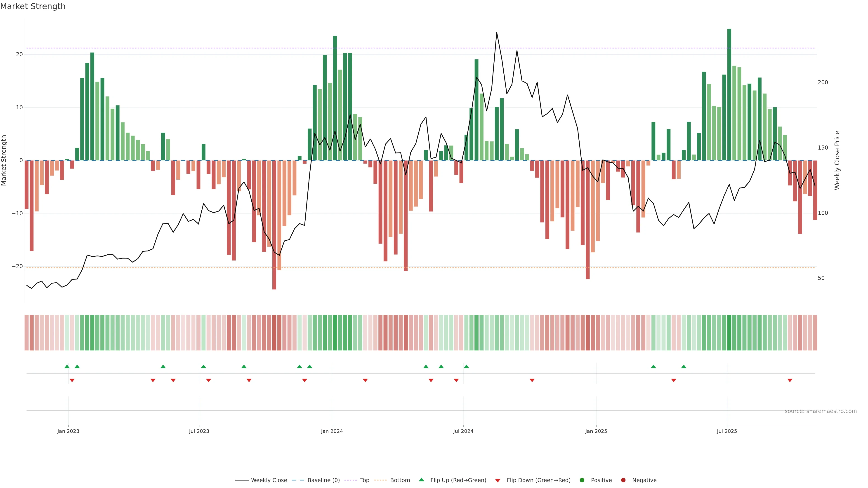Screen dimensions: 868x488
Task: Click the Market Strength chart title
Action: tap(33, 6)
